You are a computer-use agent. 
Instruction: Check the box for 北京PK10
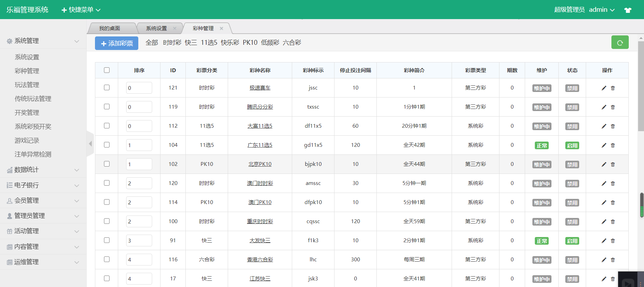pos(107,164)
